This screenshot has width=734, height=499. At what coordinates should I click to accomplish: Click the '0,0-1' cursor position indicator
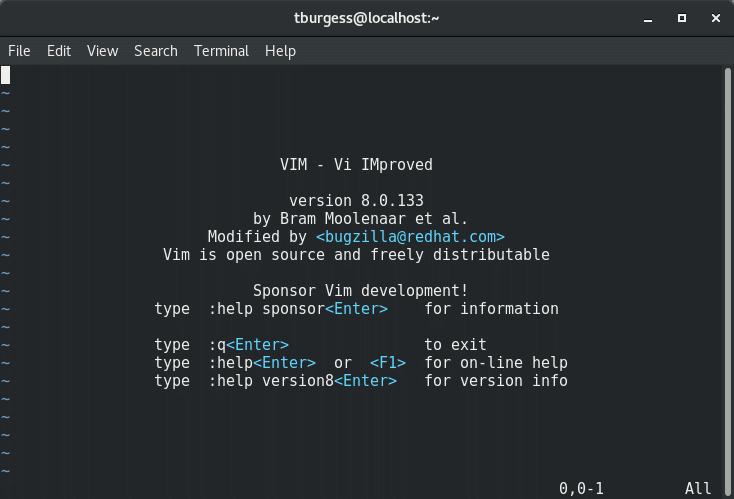[583, 489]
